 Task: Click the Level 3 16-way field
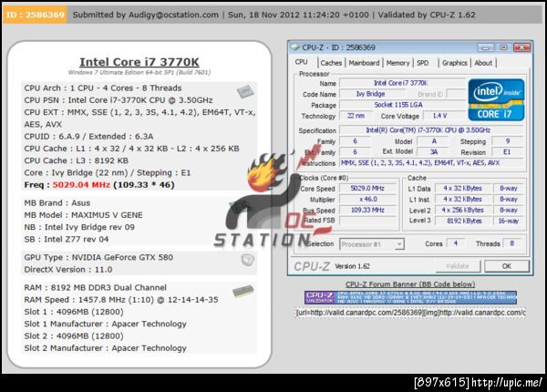tap(509, 221)
